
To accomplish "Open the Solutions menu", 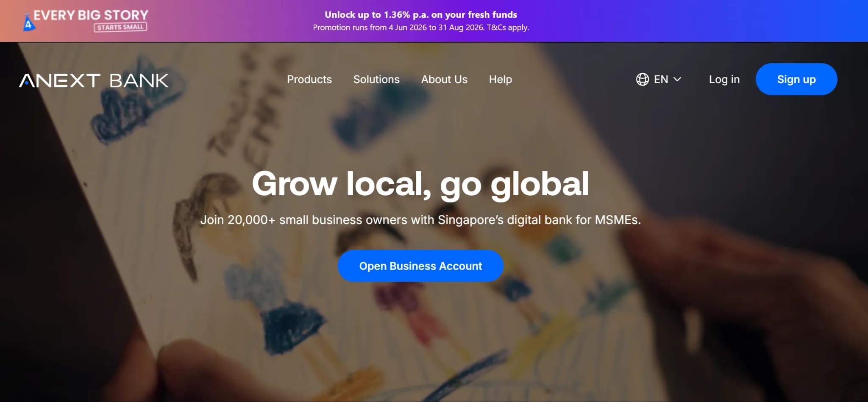I will point(376,79).
